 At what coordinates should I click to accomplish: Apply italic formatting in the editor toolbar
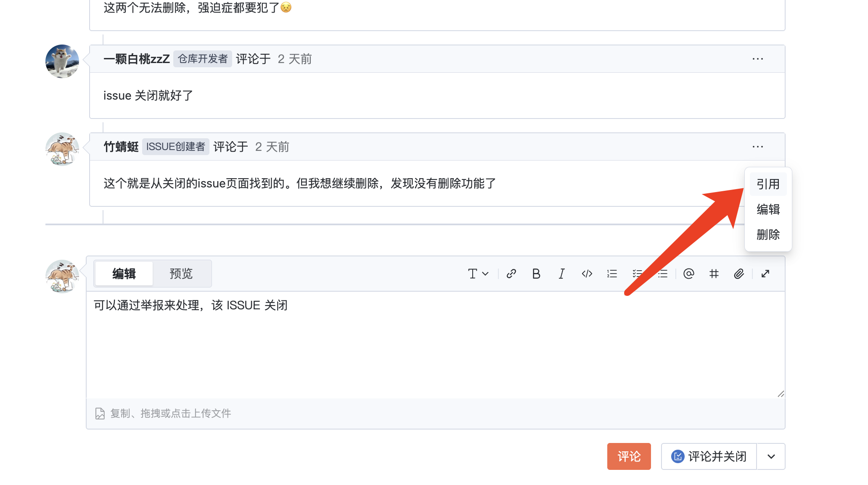(x=561, y=274)
